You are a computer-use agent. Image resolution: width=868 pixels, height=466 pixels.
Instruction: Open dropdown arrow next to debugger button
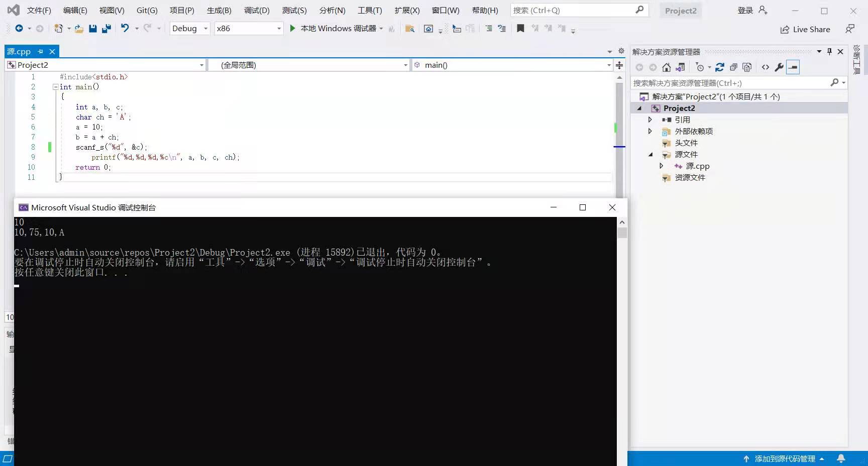[x=381, y=29]
